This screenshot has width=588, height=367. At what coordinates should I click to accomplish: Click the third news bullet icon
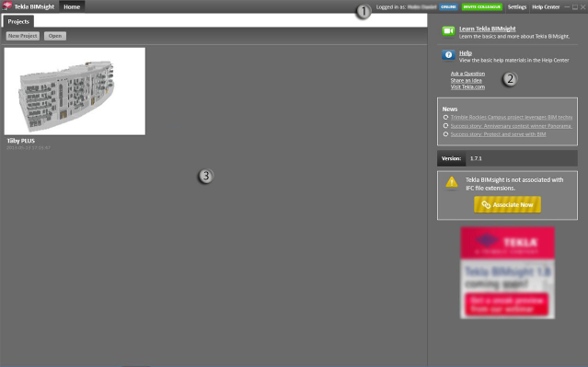point(445,134)
